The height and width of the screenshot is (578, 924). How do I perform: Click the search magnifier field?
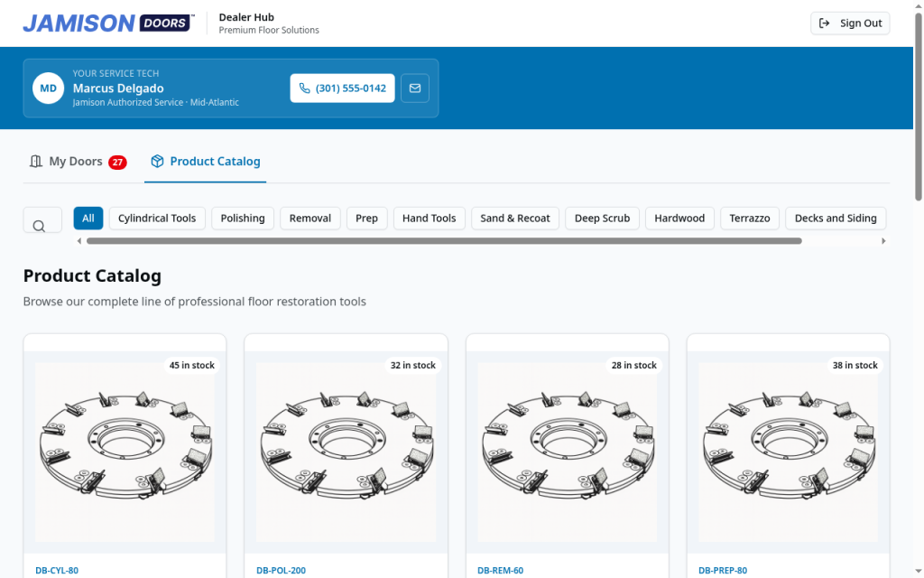pyautogui.click(x=42, y=220)
